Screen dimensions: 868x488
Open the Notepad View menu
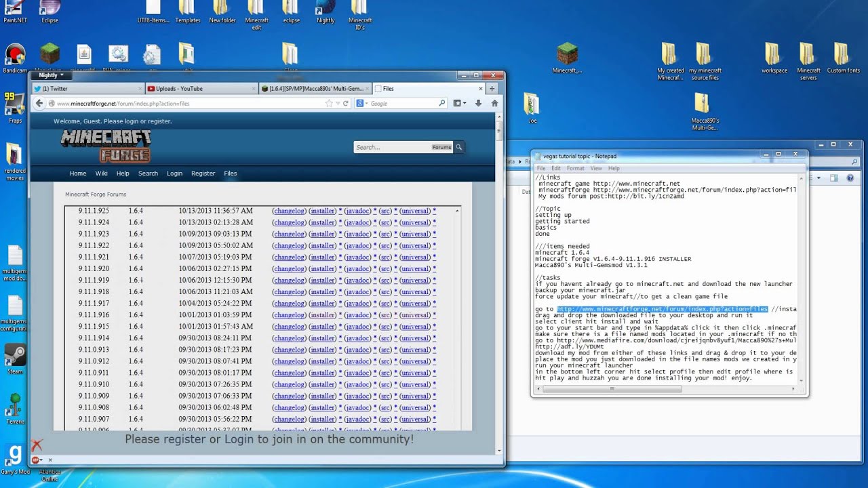tap(596, 168)
